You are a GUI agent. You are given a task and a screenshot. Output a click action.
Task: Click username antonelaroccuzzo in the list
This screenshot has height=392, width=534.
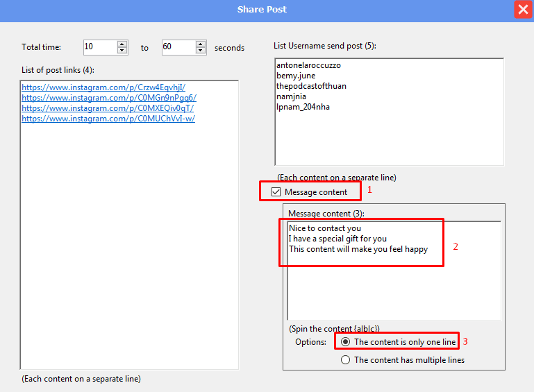point(308,65)
